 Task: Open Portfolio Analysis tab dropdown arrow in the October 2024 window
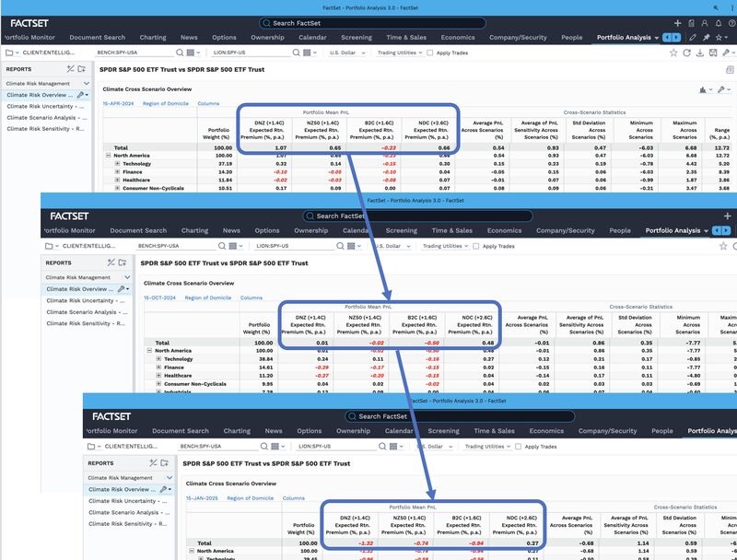(x=706, y=230)
